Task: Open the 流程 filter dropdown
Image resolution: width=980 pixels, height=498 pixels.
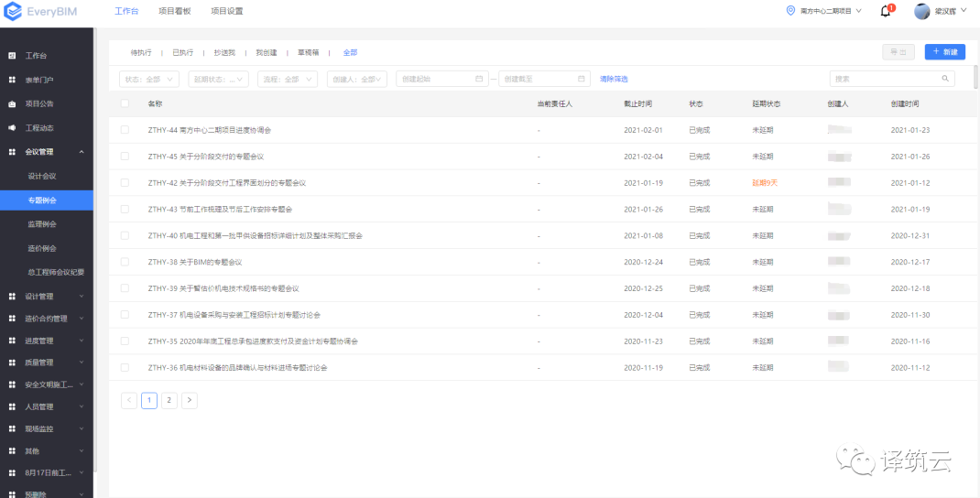Action: (288, 79)
